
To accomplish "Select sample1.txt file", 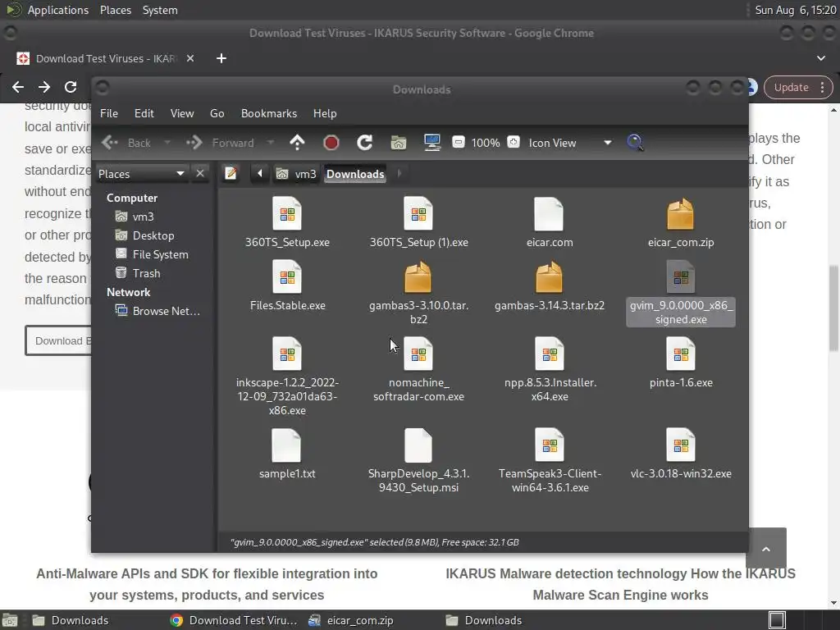I will coord(287,454).
